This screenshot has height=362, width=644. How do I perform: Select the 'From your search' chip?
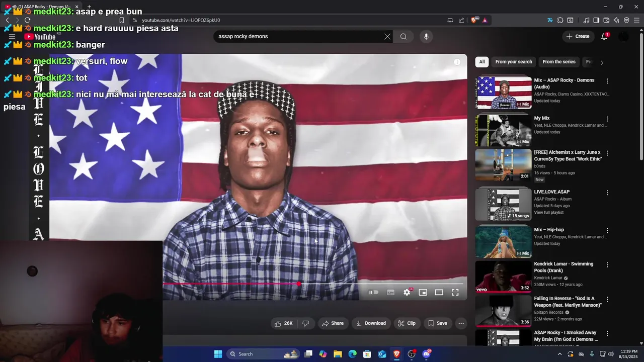[514, 62]
